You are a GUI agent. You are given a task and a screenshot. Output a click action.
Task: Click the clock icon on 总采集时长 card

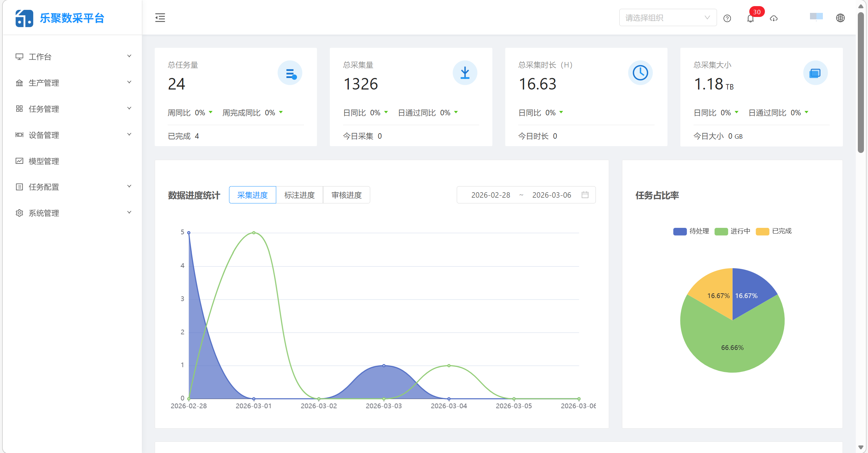click(x=640, y=72)
